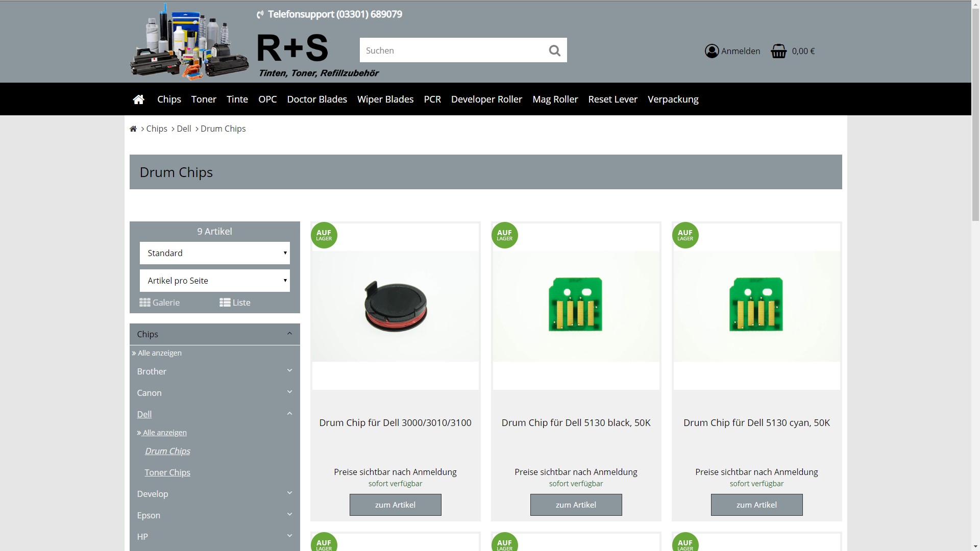Expand the Brother category

click(289, 370)
